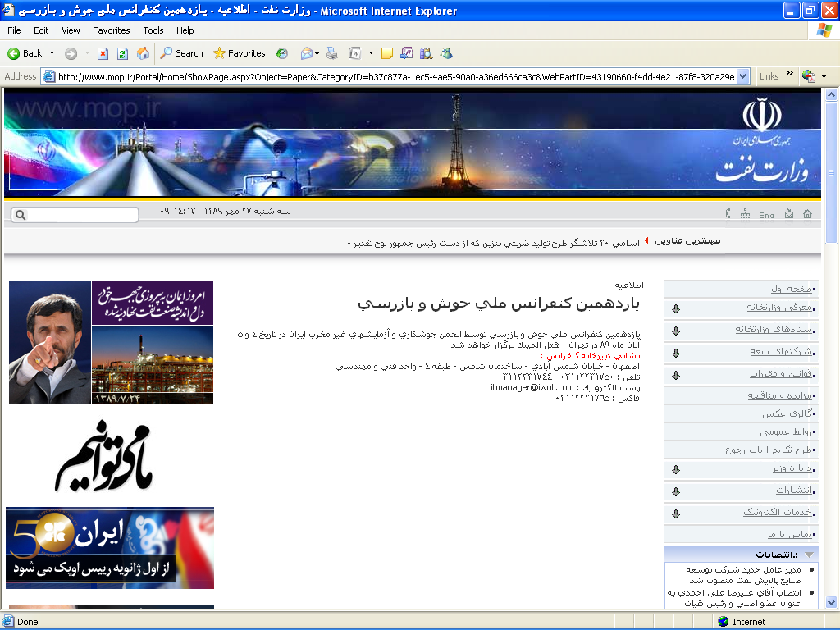Open مدير عامل جديد appointment news item

[745, 575]
